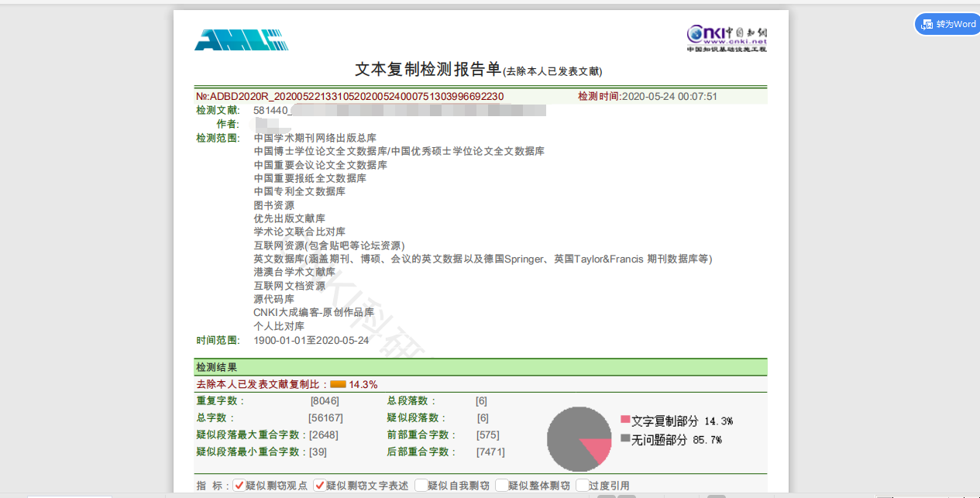Select the row 图书资源

coord(273,205)
